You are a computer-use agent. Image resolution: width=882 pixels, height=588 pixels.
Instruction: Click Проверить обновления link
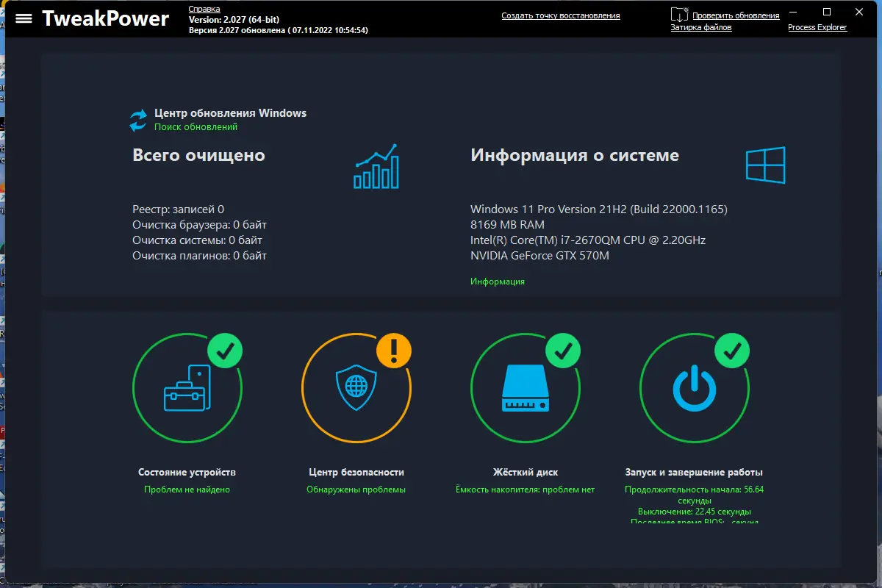[x=736, y=15]
